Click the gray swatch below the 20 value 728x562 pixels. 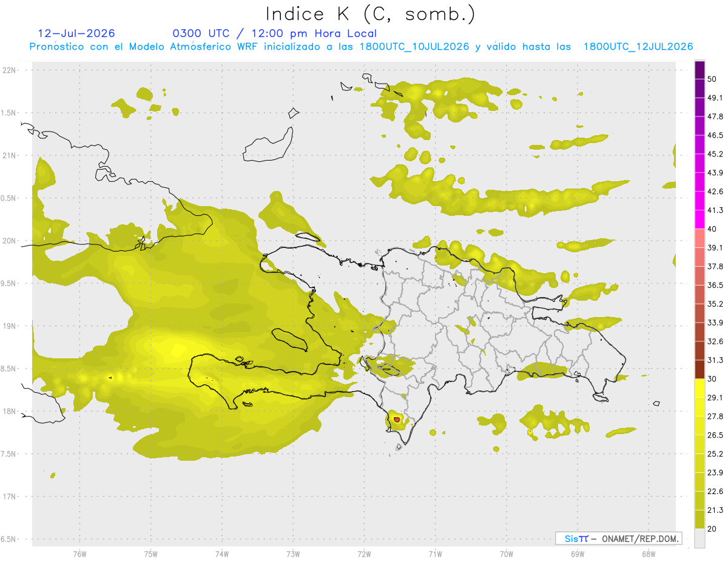(699, 538)
